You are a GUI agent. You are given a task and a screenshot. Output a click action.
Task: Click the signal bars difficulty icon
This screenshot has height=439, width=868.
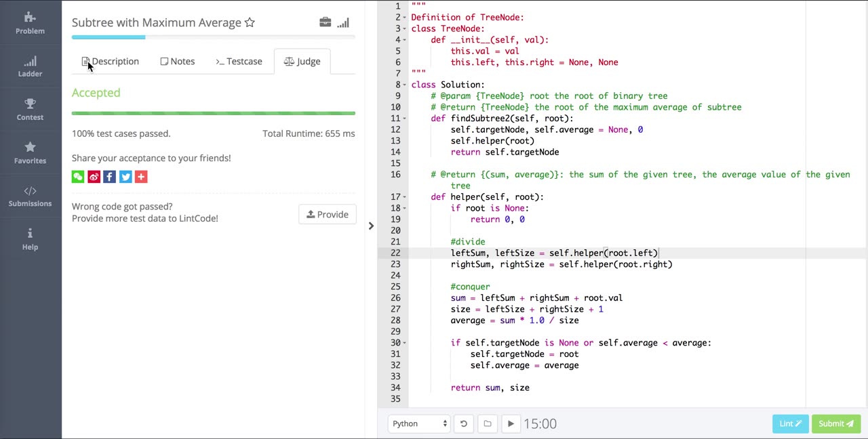(x=343, y=22)
